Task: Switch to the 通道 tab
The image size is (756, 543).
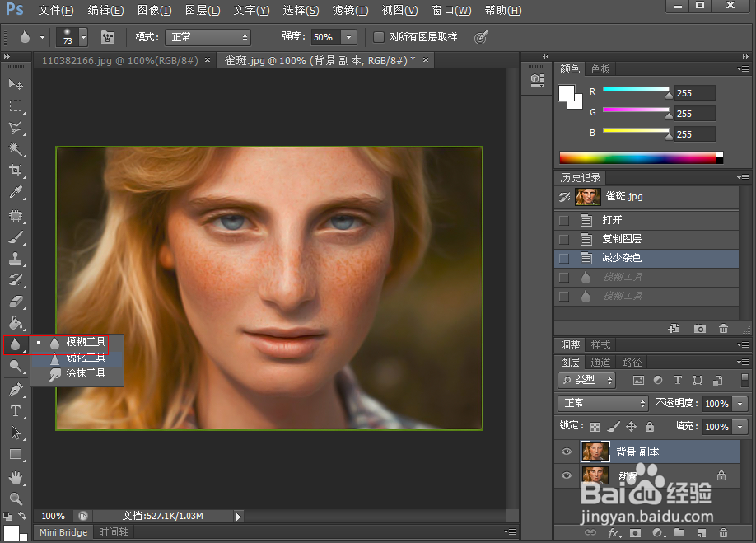Action: [x=601, y=363]
